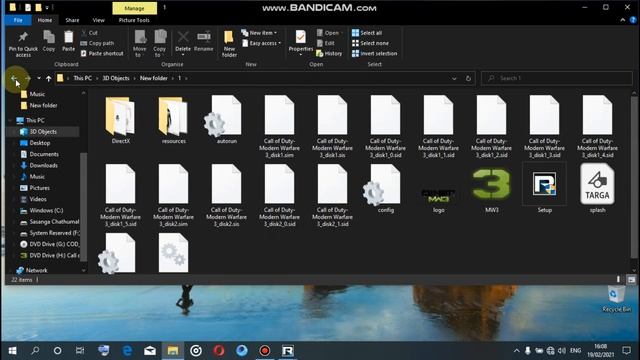Viewport: 640px width, 360px height.
Task: Switch to details view in status bar
Action: coord(618,280)
